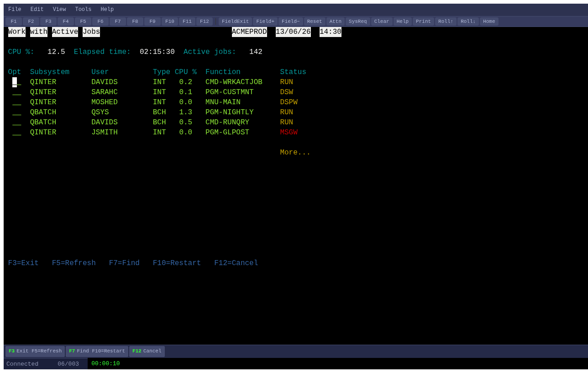Viewport: 588px width, 373px height.
Task: Click the Roll↓ toolbar key
Action: [x=468, y=21]
